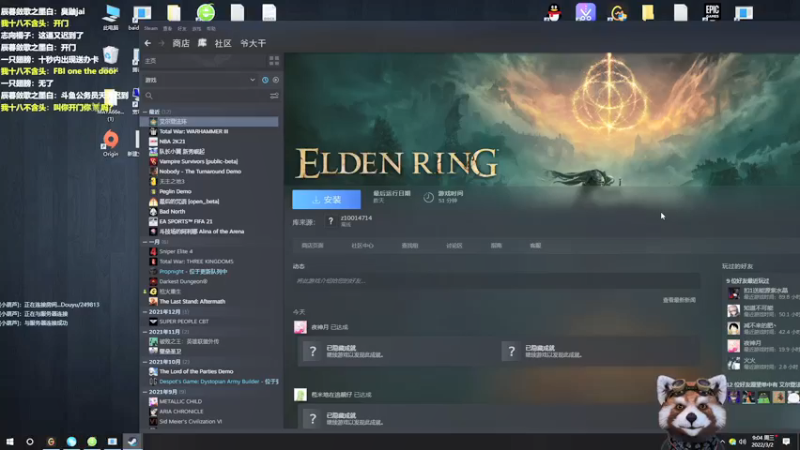Viewport: 800px width, 450px height.
Task: Click the blue 安装 install button
Action: [327, 199]
